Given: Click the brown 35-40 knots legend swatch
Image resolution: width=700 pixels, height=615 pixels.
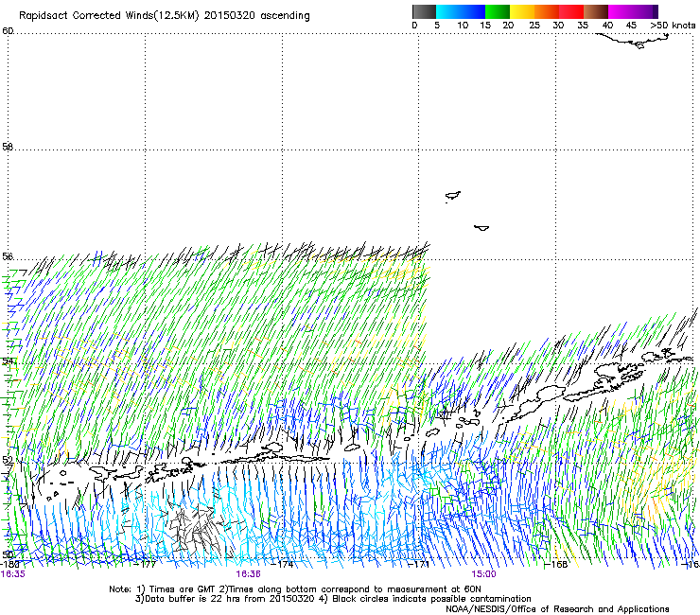Looking at the screenshot, I should [596, 11].
